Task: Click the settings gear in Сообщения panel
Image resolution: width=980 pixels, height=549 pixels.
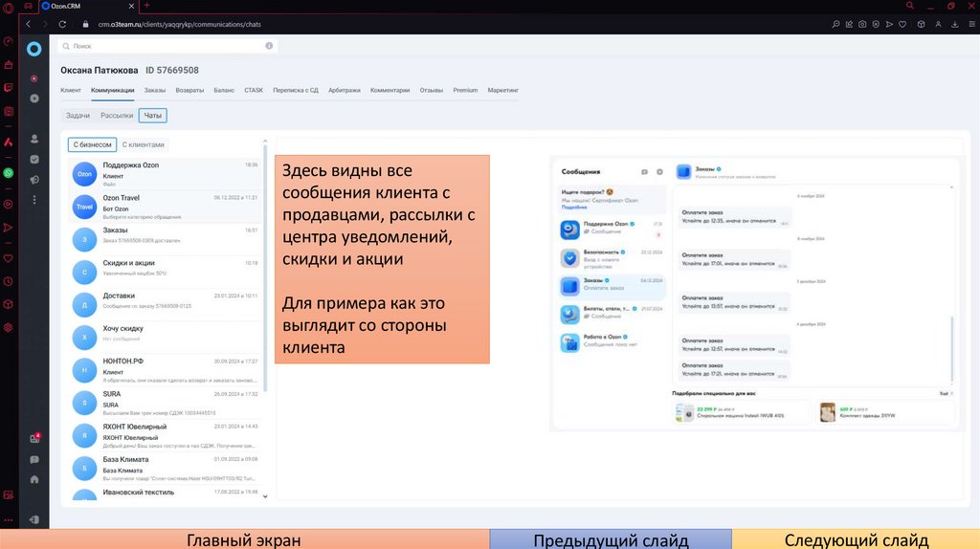Action: tap(659, 172)
